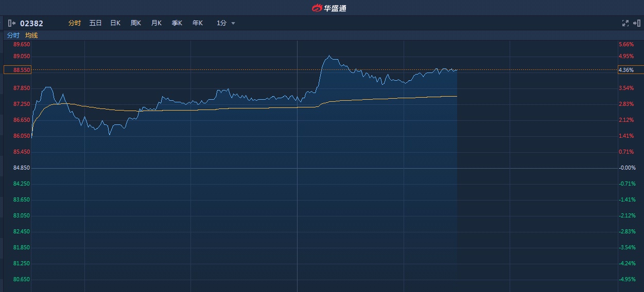Open the 日K daily candlestick view
Screen dimensions: 644x292
pos(115,23)
